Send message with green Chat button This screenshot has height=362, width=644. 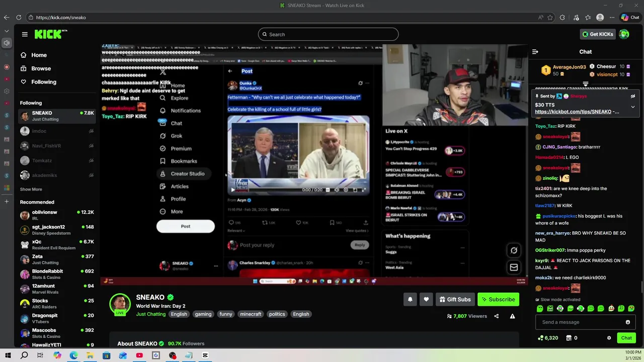click(x=626, y=338)
